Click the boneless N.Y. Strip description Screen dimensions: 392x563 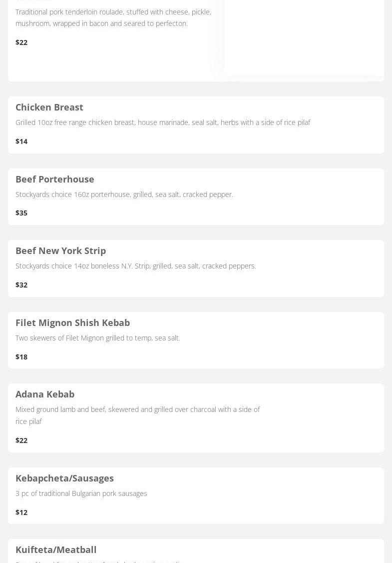coord(135,265)
